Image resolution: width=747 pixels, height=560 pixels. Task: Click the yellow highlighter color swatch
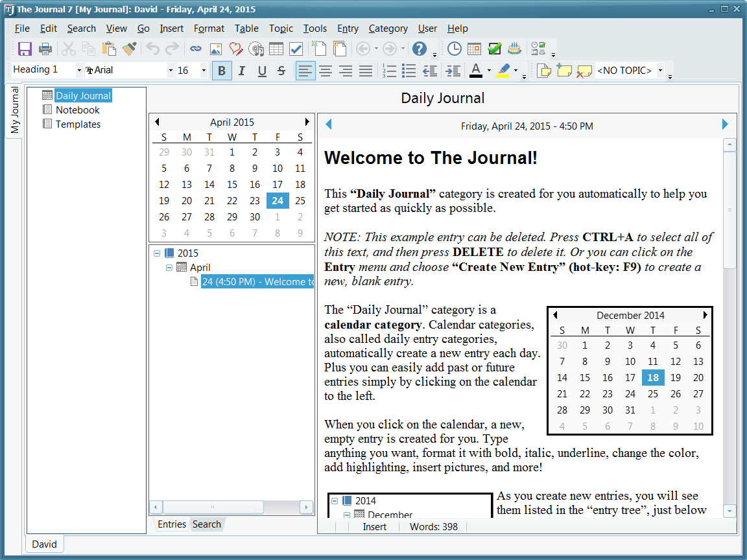[x=503, y=71]
